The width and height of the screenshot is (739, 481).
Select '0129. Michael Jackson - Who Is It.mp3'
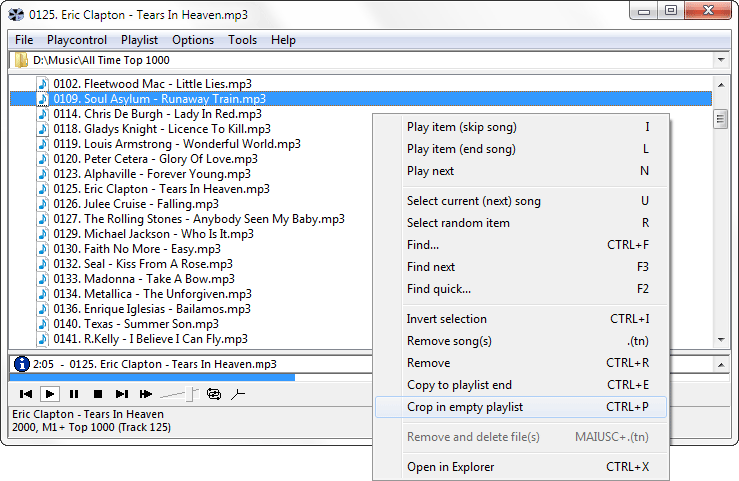[x=153, y=234]
